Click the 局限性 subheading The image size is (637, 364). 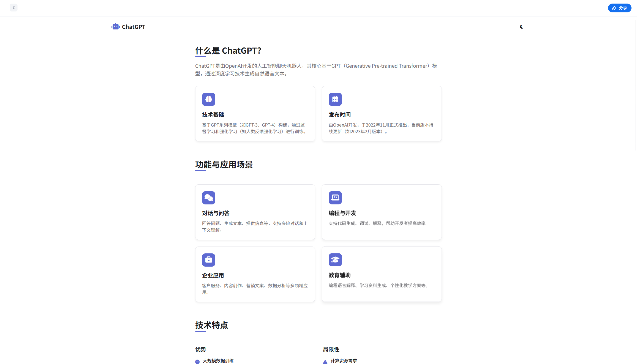coord(331,349)
